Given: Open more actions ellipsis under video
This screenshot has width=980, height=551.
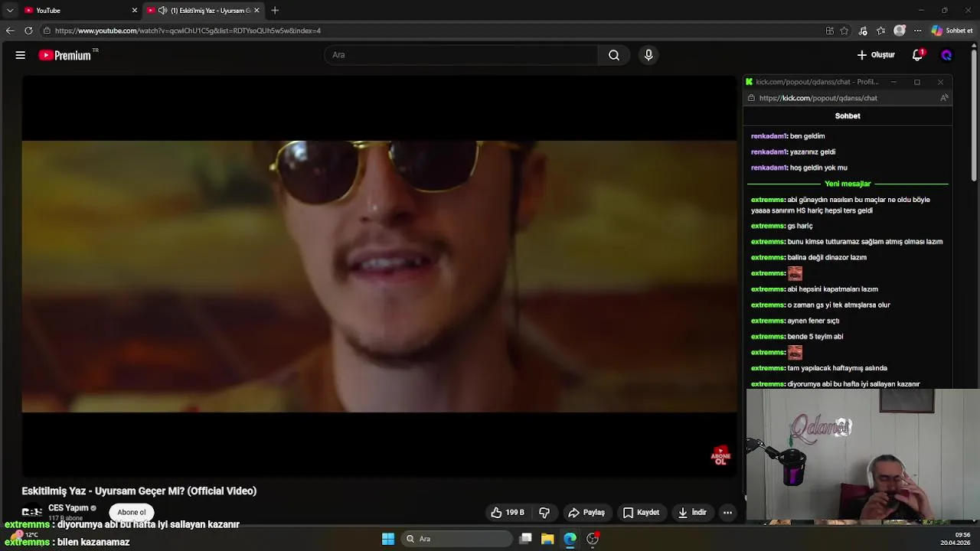Looking at the screenshot, I should [x=727, y=513].
